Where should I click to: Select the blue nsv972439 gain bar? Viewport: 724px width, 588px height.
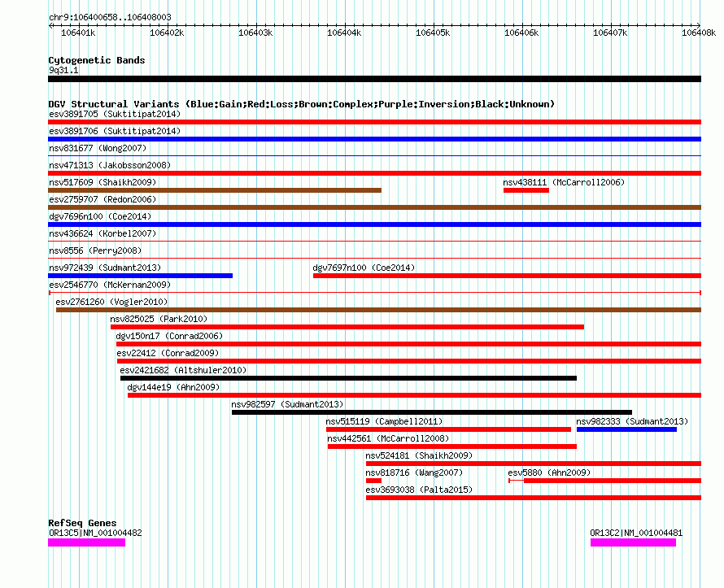click(141, 276)
